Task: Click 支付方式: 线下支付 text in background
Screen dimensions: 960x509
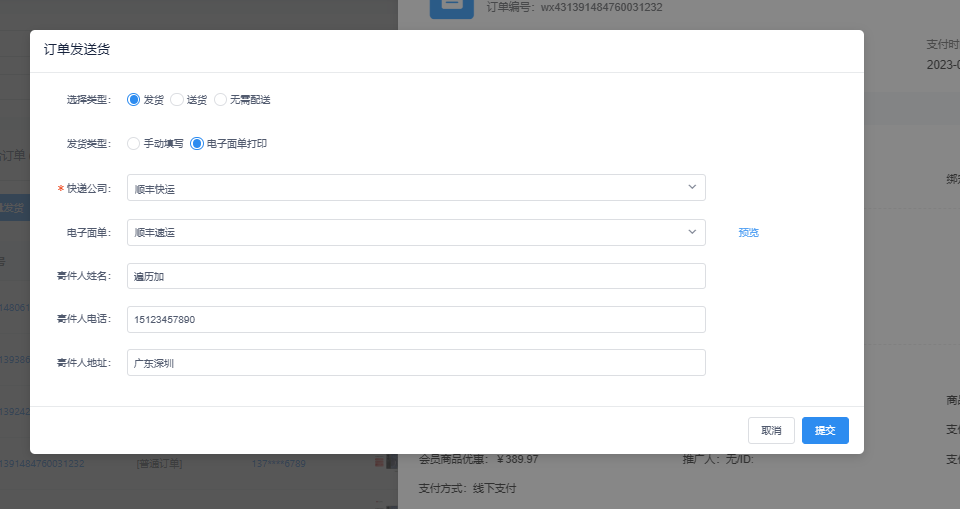Action: click(468, 489)
